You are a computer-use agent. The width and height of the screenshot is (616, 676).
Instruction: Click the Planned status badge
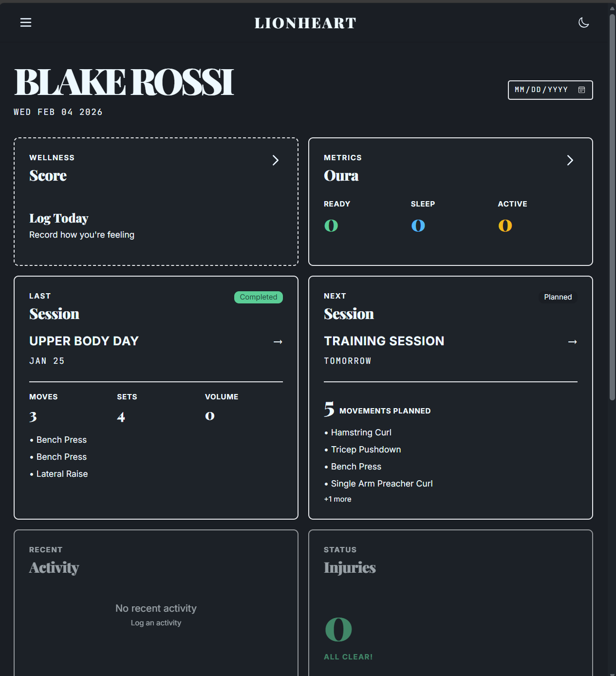click(558, 297)
